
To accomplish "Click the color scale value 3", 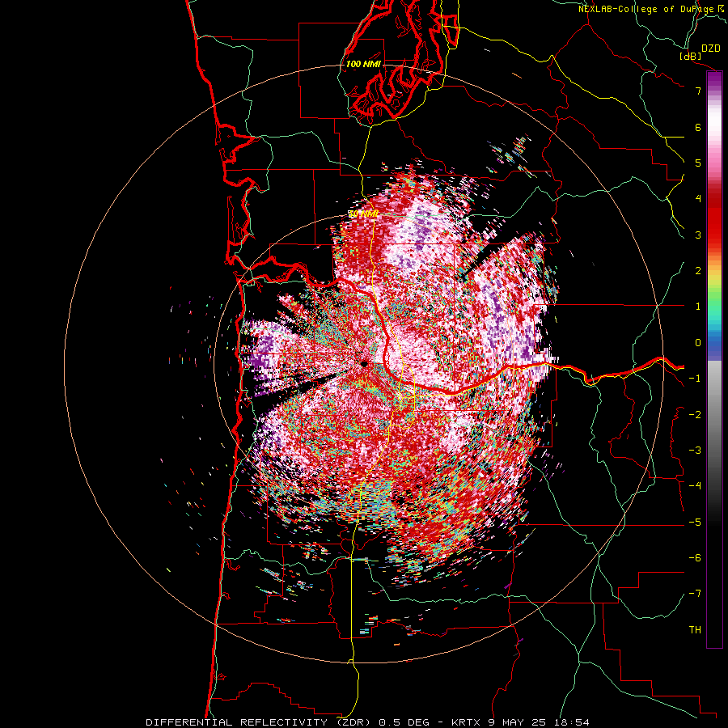I will (x=698, y=235).
